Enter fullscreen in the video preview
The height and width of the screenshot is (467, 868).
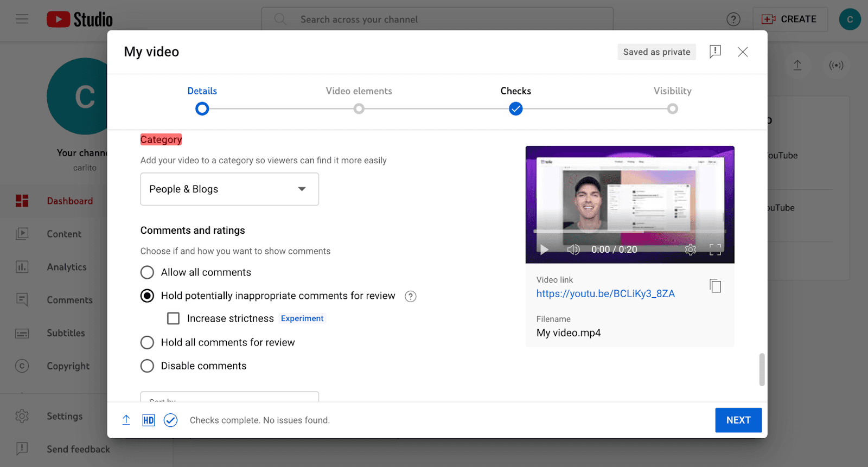[715, 250]
